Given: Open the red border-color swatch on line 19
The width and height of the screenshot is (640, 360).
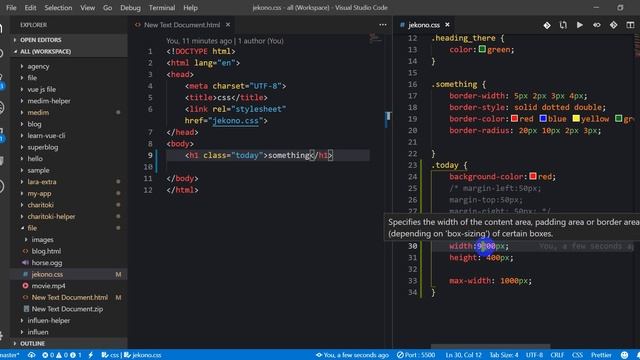Looking at the screenshot, I should tap(514, 119).
